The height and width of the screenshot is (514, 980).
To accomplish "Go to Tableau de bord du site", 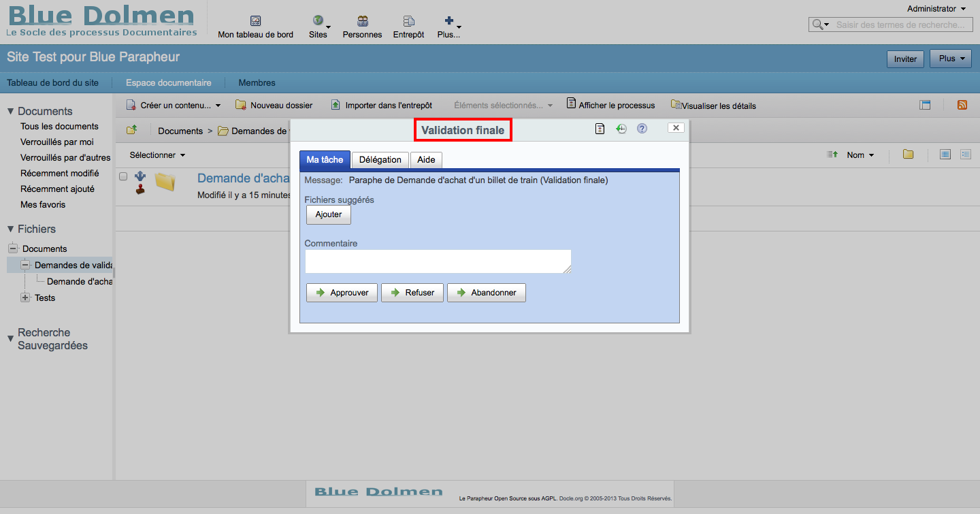I will pyautogui.click(x=52, y=82).
